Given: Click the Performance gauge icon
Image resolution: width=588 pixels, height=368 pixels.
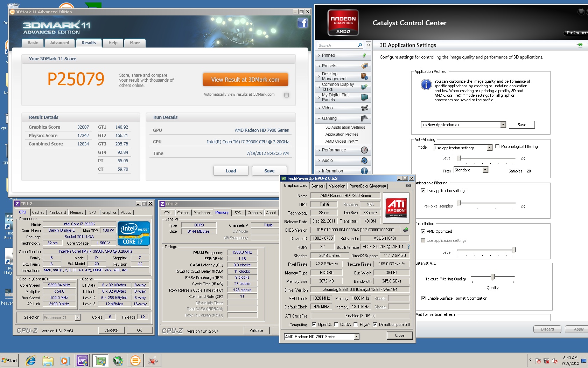Looking at the screenshot, I should (x=364, y=150).
